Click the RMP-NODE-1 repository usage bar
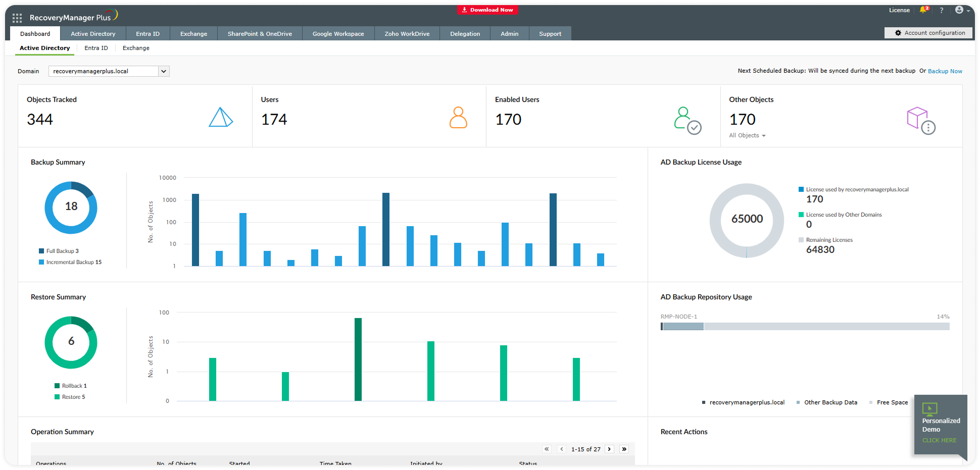The image size is (980, 470). tap(804, 327)
